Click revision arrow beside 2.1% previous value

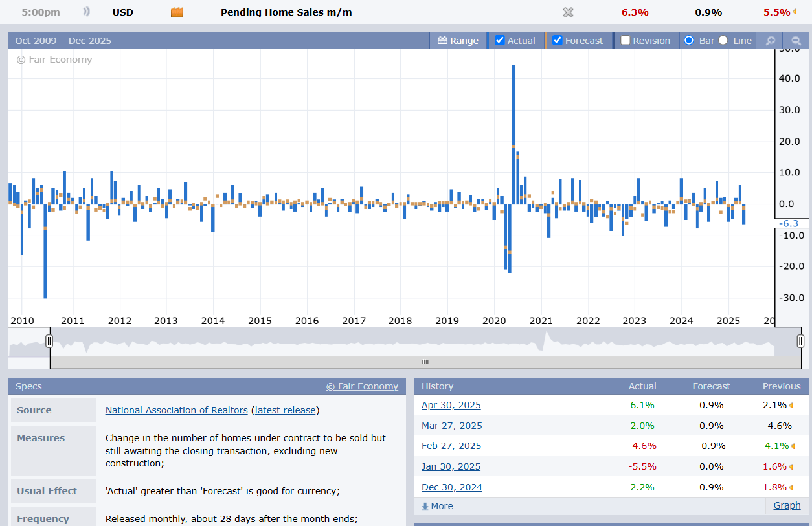coord(791,406)
